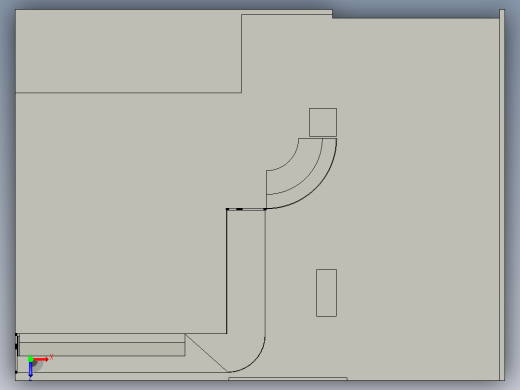Select the small tall rectangle face on the right
The image size is (520, 390).
point(326,293)
